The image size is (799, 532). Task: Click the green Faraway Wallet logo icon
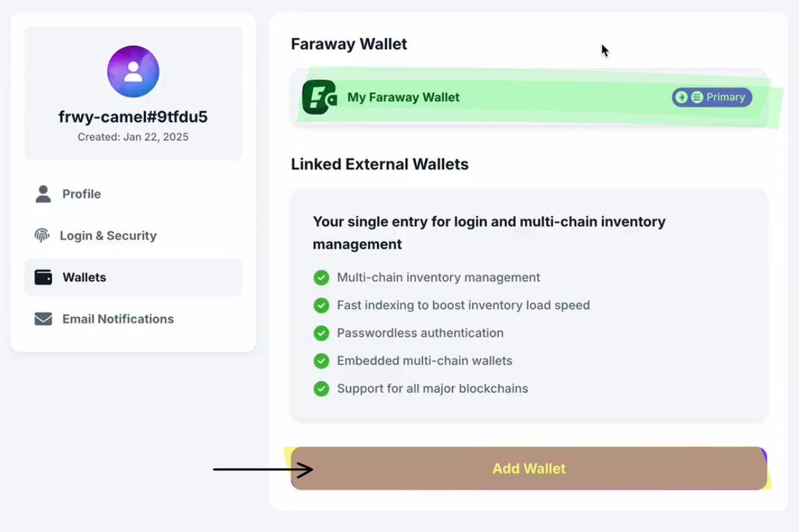[319, 97]
